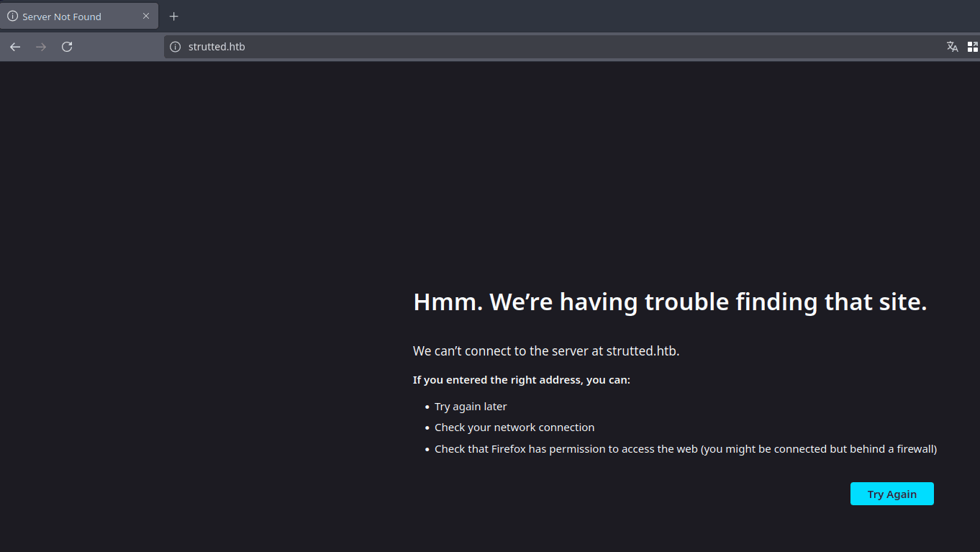Go back to the previous page
Screen dimensions: 980x552
pyautogui.click(x=15, y=47)
